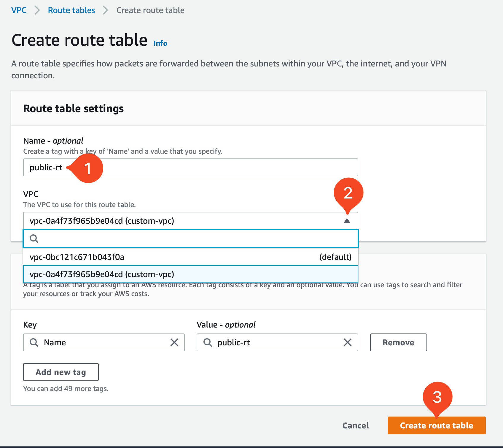Viewport: 503px width, 448px height.
Task: Clear the Name key field with X icon
Action: (x=174, y=342)
